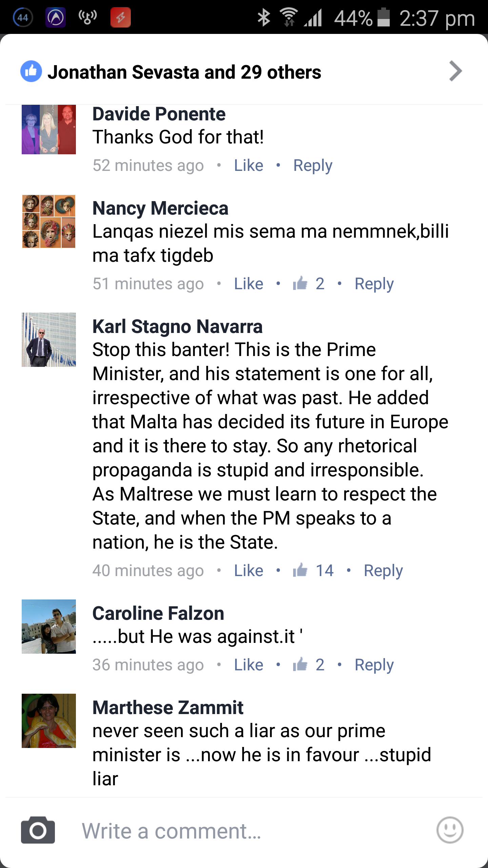The height and width of the screenshot is (868, 488).
Task: Tap thumbs-up count on Karl Stagno Navarra's comment
Action: click(x=313, y=570)
